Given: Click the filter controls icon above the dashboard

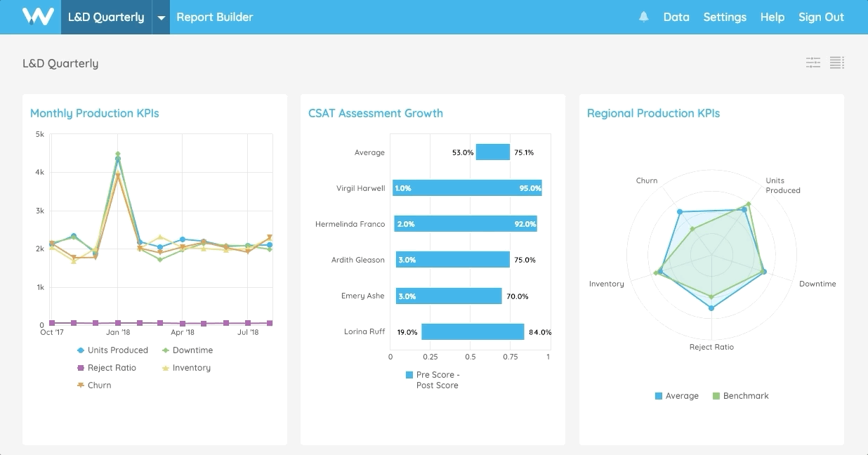Looking at the screenshot, I should (x=813, y=62).
